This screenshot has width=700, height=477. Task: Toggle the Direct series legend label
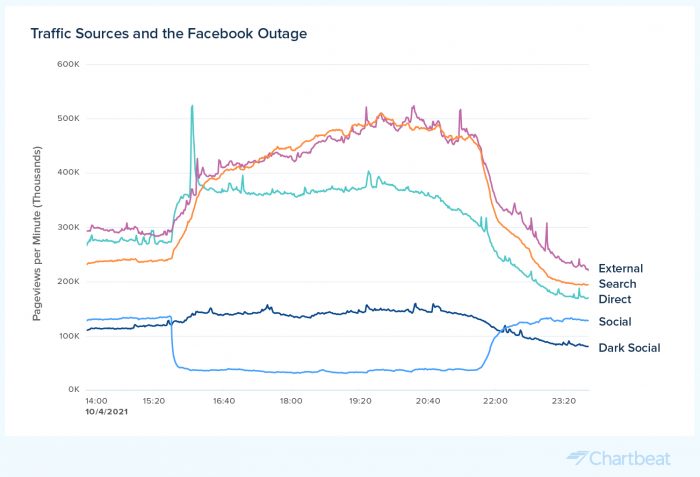[x=614, y=299]
